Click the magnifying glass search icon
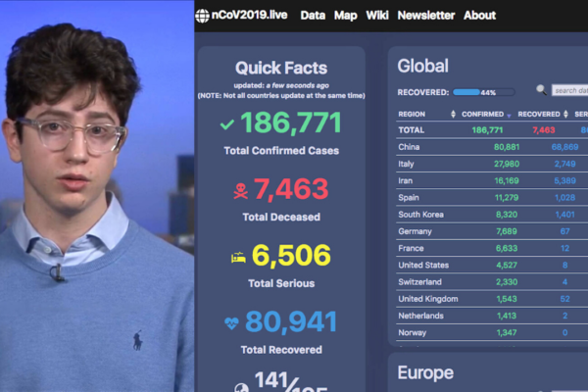 click(541, 89)
